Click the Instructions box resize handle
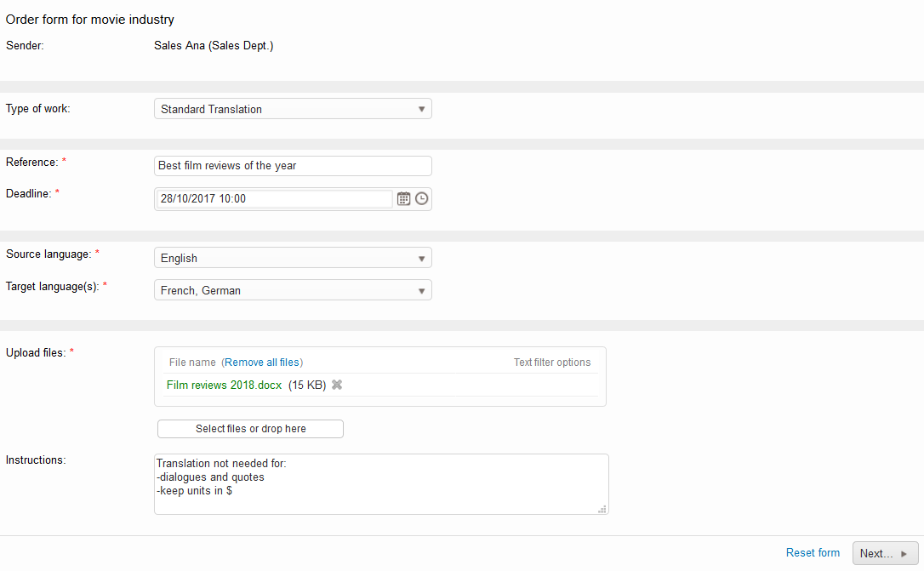Screen dimensions: 924x571 click(x=602, y=509)
